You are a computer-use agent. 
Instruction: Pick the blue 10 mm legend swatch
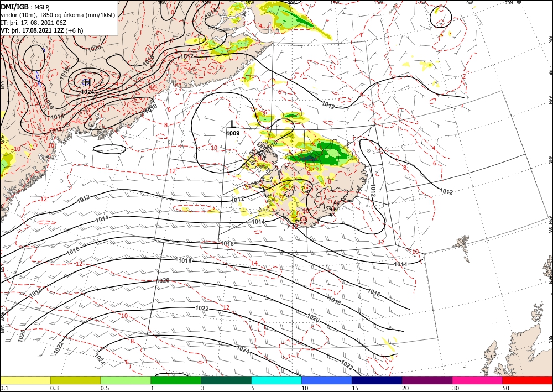[x=327, y=380]
